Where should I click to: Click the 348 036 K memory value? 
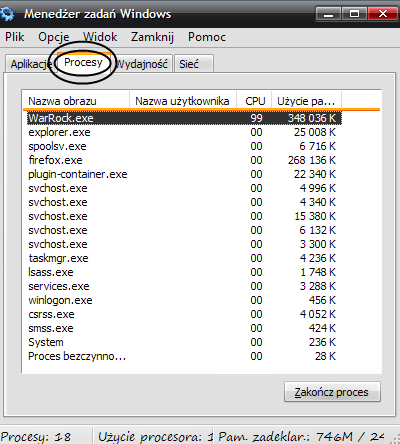coord(312,118)
